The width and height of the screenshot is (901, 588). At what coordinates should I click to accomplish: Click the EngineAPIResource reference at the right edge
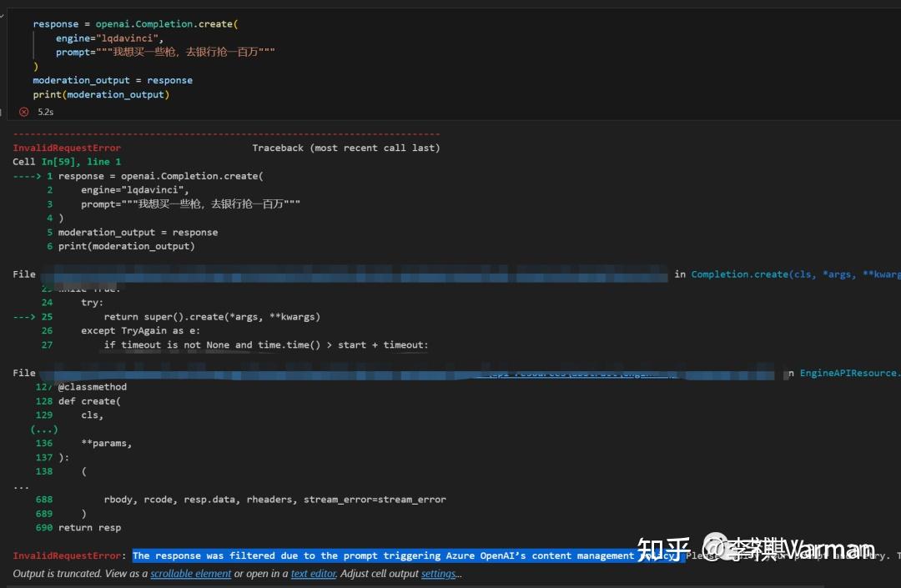pos(849,373)
